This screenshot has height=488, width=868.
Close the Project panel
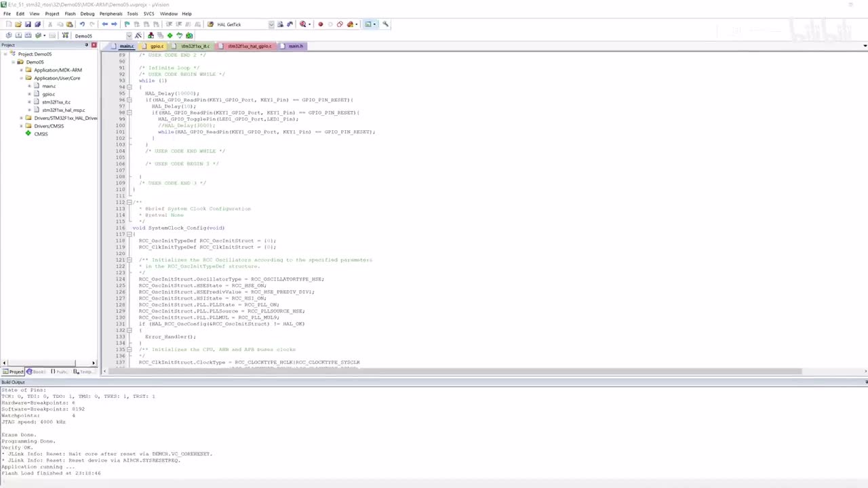click(94, 45)
